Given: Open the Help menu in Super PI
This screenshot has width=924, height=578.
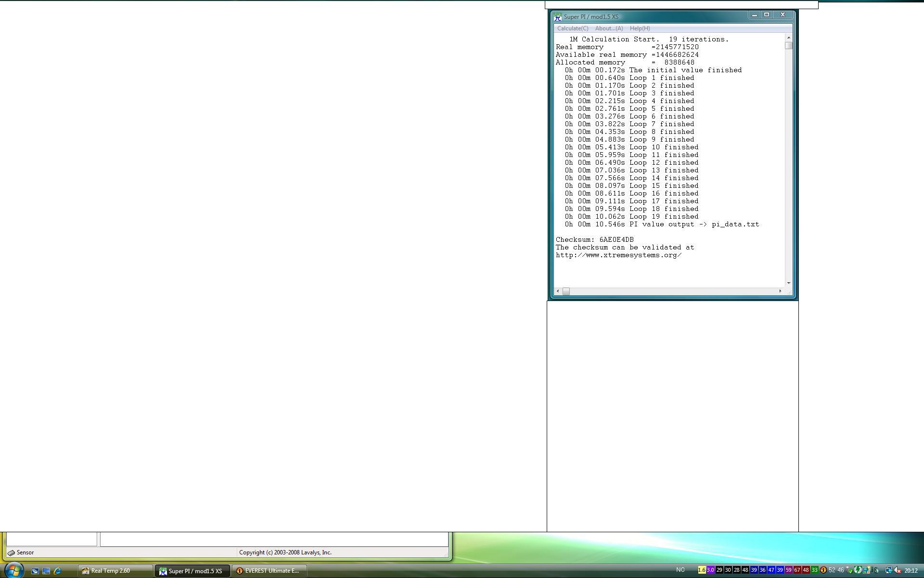Looking at the screenshot, I should (640, 28).
